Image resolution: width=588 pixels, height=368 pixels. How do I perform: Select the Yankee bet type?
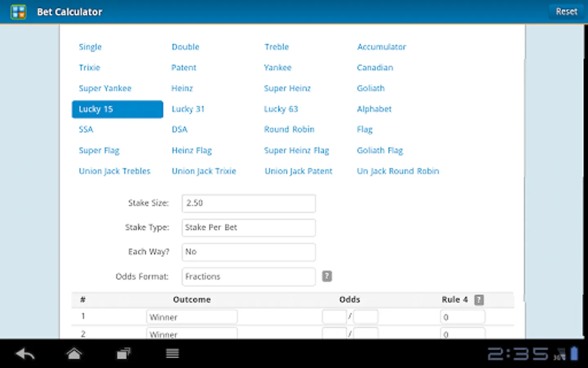coord(278,67)
